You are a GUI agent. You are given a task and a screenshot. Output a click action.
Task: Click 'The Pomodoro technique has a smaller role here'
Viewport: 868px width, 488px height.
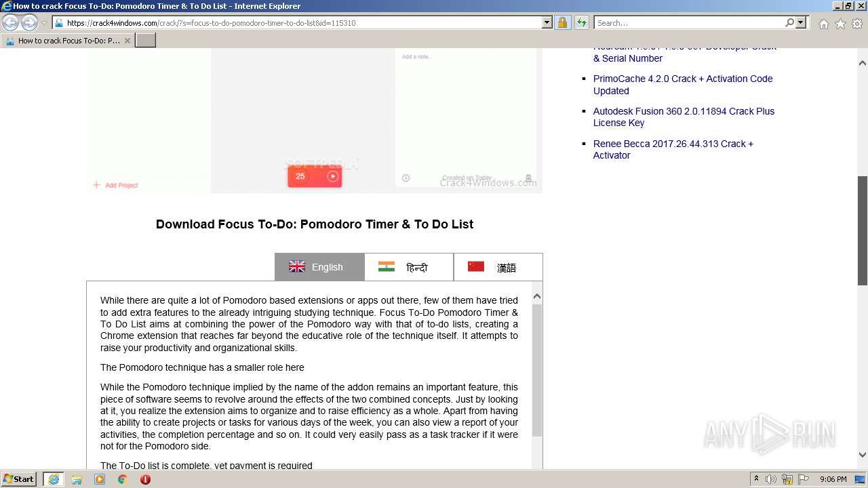(x=202, y=367)
